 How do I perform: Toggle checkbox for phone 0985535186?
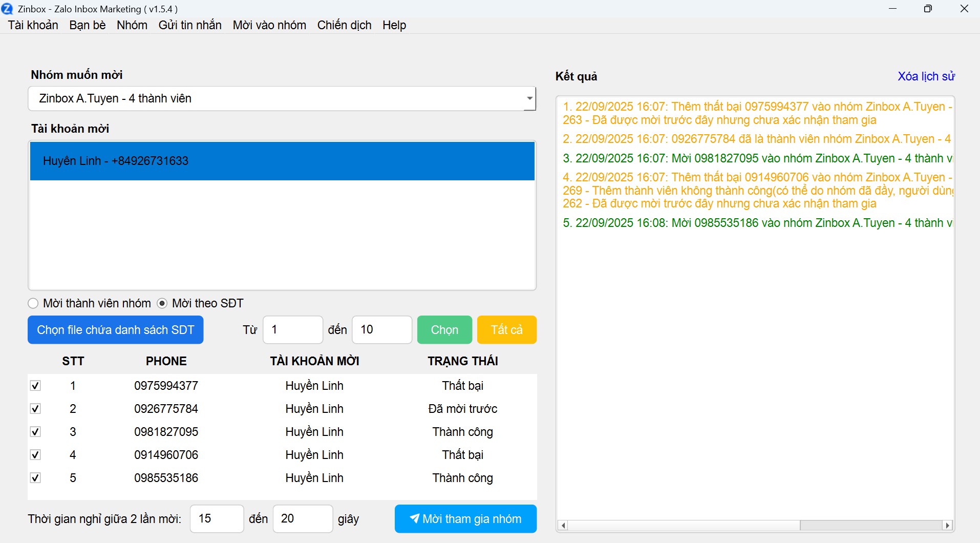35,478
